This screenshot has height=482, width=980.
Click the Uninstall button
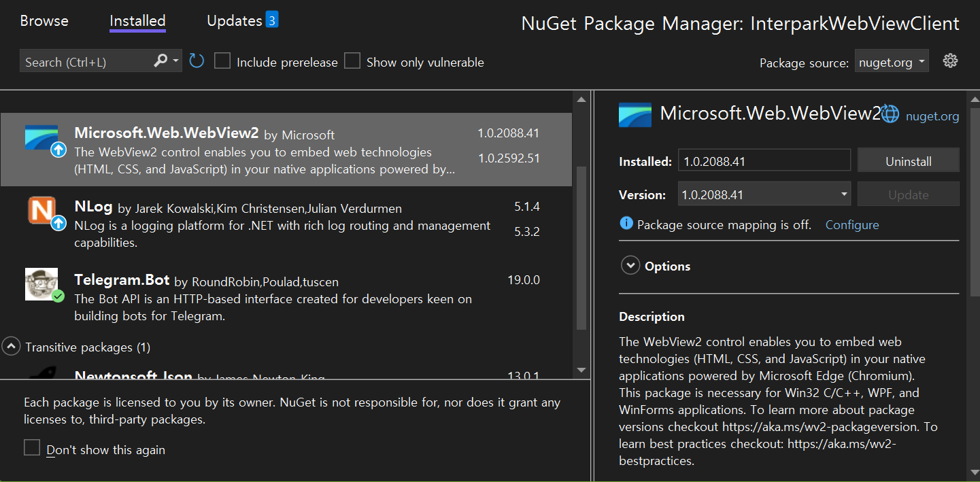pyautogui.click(x=908, y=161)
